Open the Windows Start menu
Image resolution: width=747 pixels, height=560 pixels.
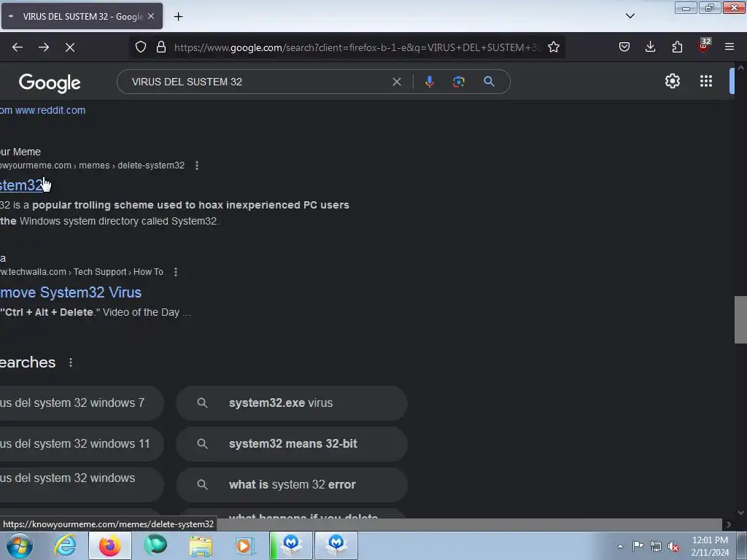pos(19,545)
